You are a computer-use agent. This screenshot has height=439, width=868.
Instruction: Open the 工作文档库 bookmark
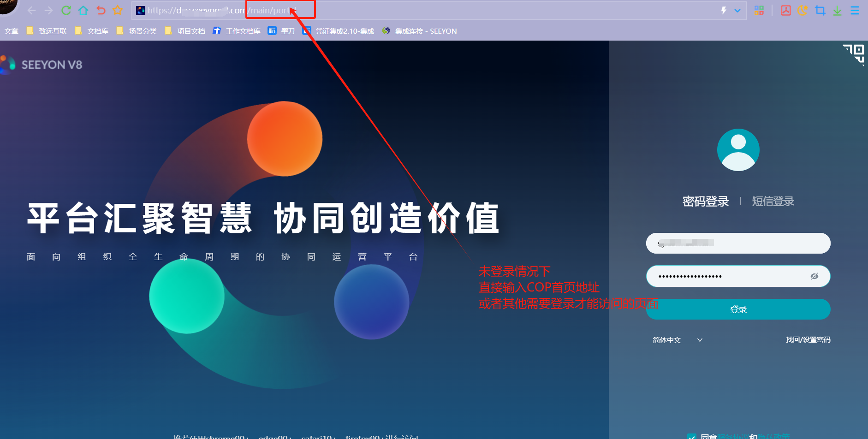[x=237, y=31]
